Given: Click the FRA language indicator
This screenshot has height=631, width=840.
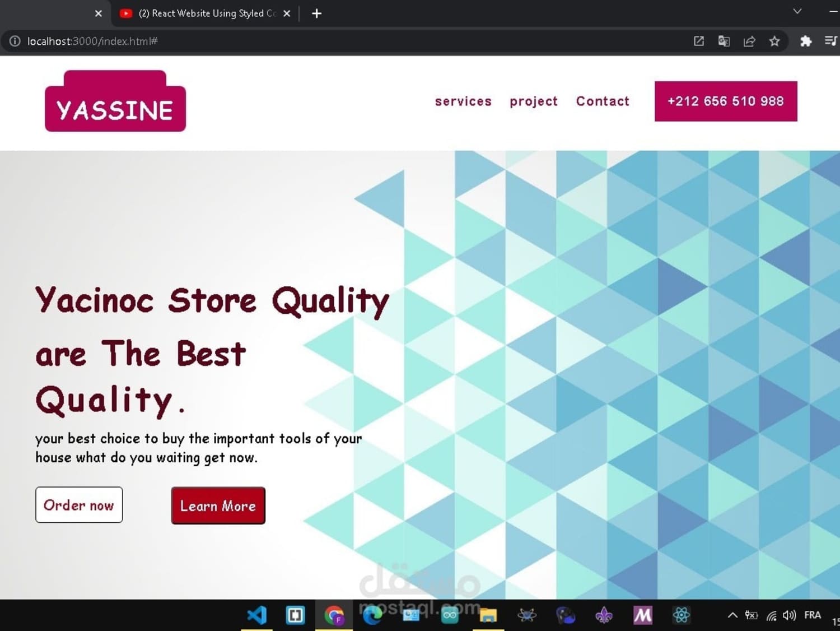Looking at the screenshot, I should click(813, 615).
